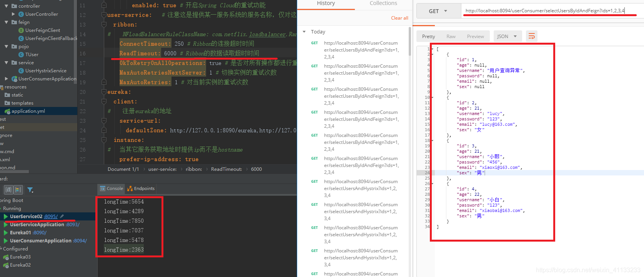
Task: Open the :8094/ link of UserConsumerApplication
Action: (x=80, y=241)
